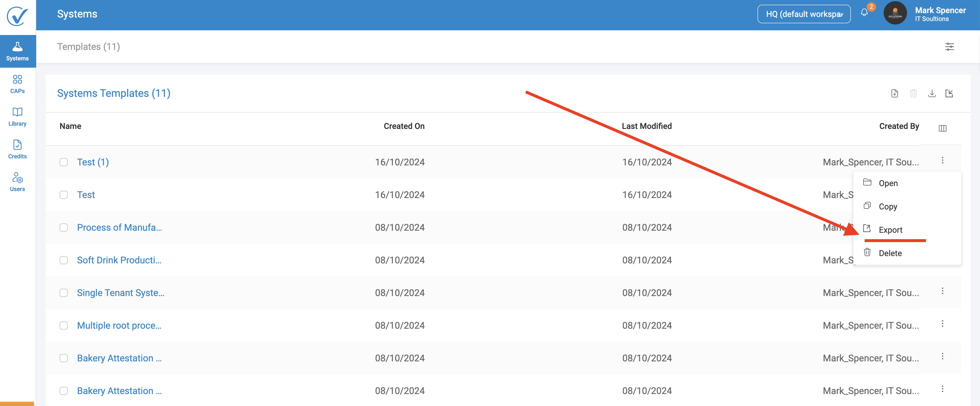Open the three-dot menu for Test (1)
The width and height of the screenshot is (980, 406).
pos(943,160)
